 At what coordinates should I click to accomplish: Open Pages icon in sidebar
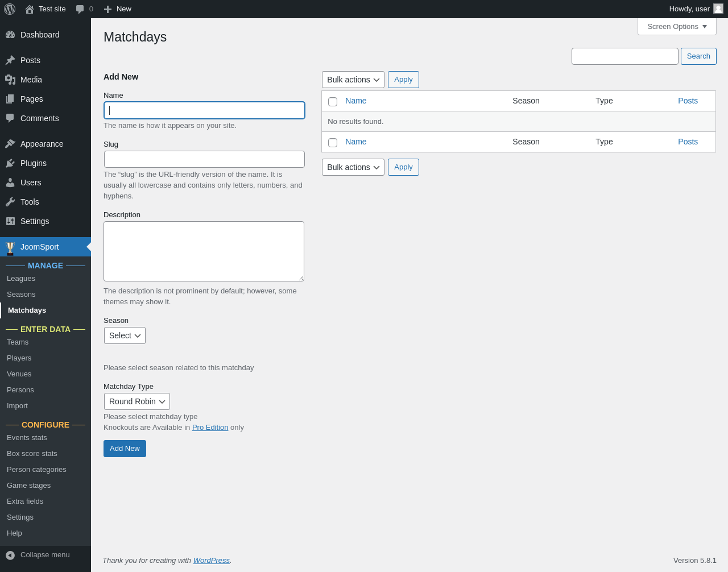tap(10, 99)
